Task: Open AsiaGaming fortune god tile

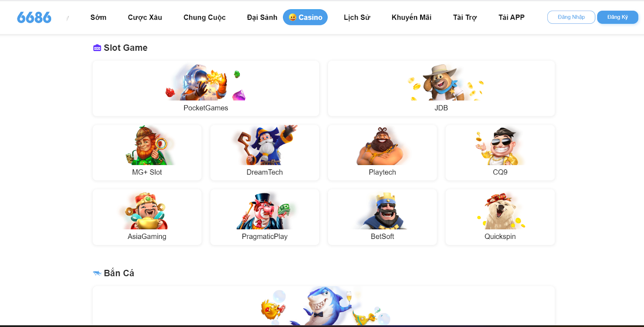Action: [x=147, y=217]
